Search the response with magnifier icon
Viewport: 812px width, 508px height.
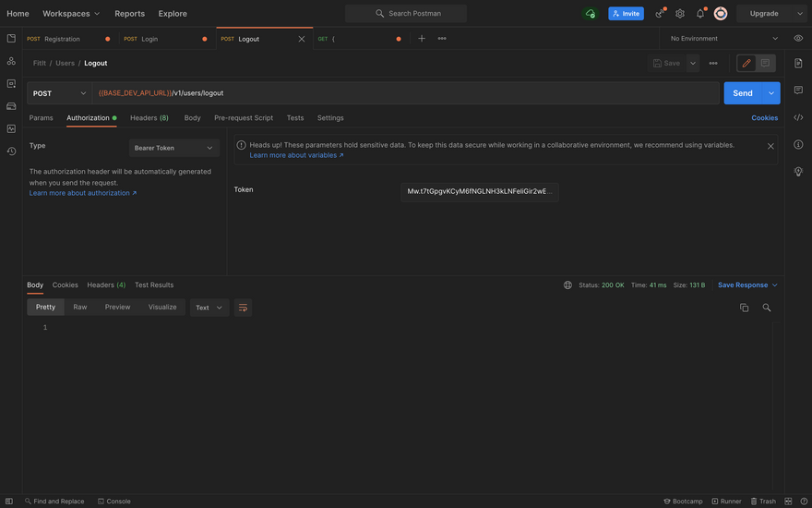click(x=767, y=308)
